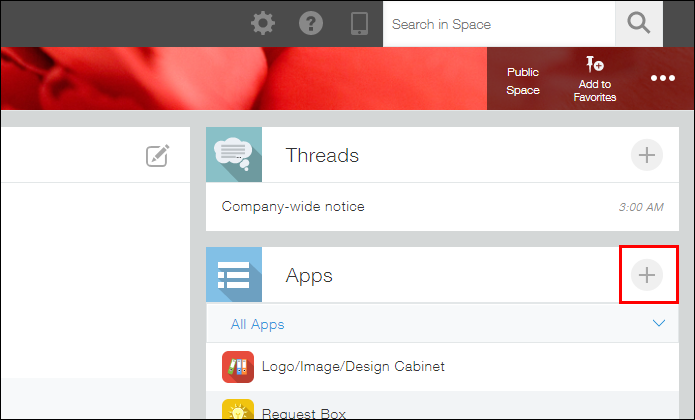The height and width of the screenshot is (420, 695).
Task: Open the settings gear menu
Action: click(263, 23)
